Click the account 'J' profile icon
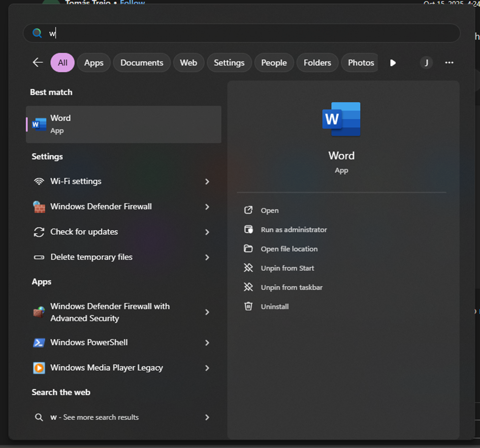The height and width of the screenshot is (448, 480). coord(426,63)
